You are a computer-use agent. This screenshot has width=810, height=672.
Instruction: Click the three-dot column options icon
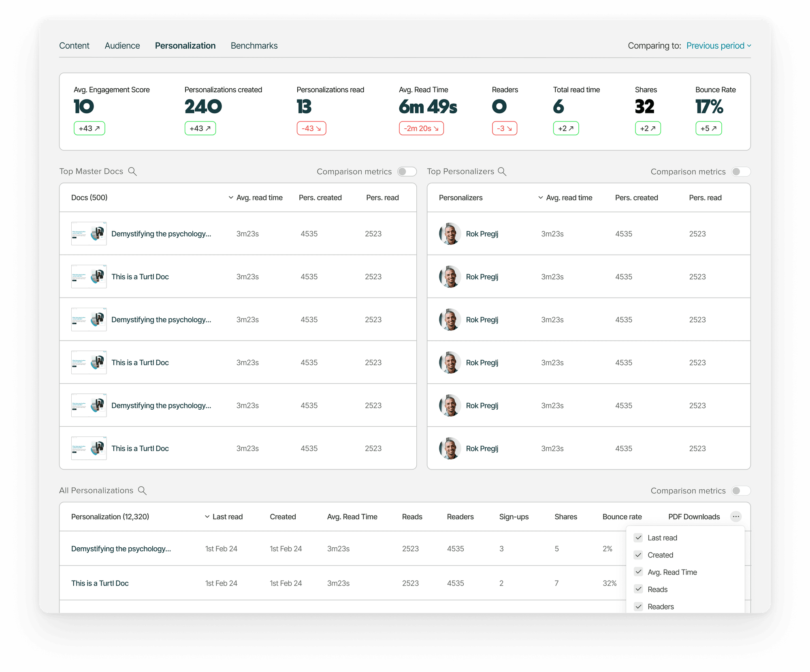pyautogui.click(x=736, y=517)
